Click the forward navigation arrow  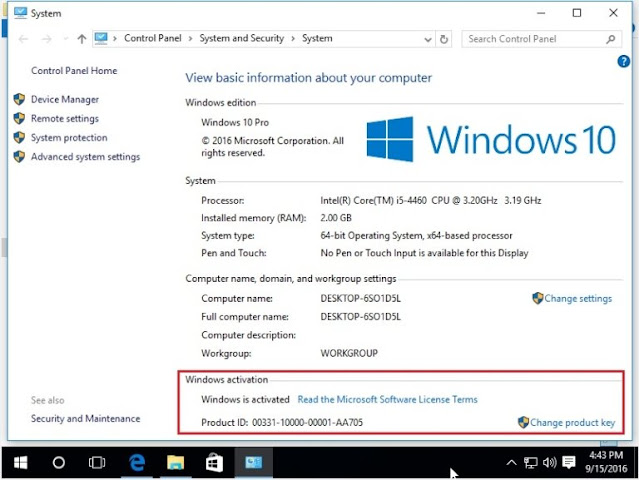point(46,39)
